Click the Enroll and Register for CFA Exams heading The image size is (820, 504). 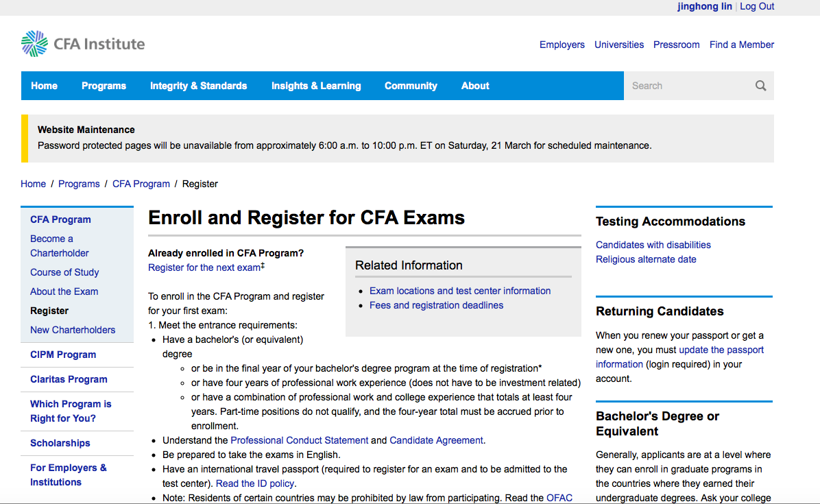(306, 217)
